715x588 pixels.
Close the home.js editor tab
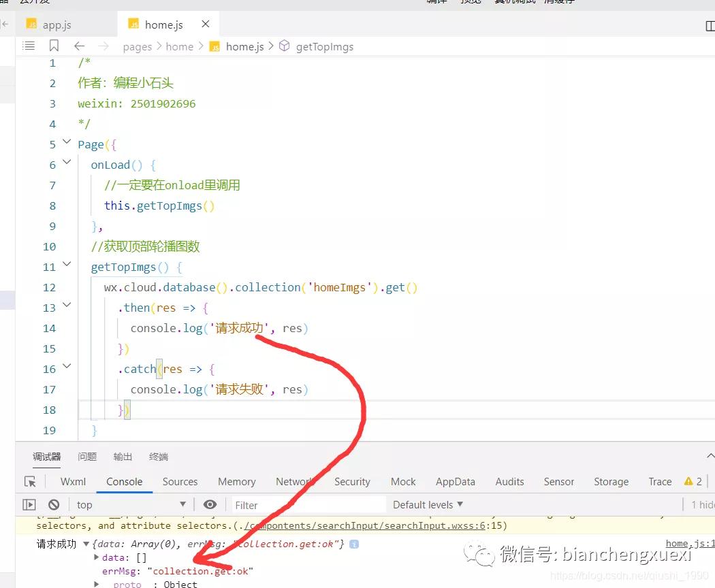click(206, 24)
